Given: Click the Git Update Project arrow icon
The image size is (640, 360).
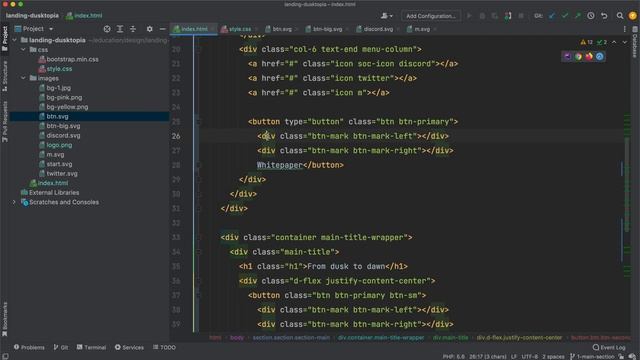Looking at the screenshot, I should 552,16.
